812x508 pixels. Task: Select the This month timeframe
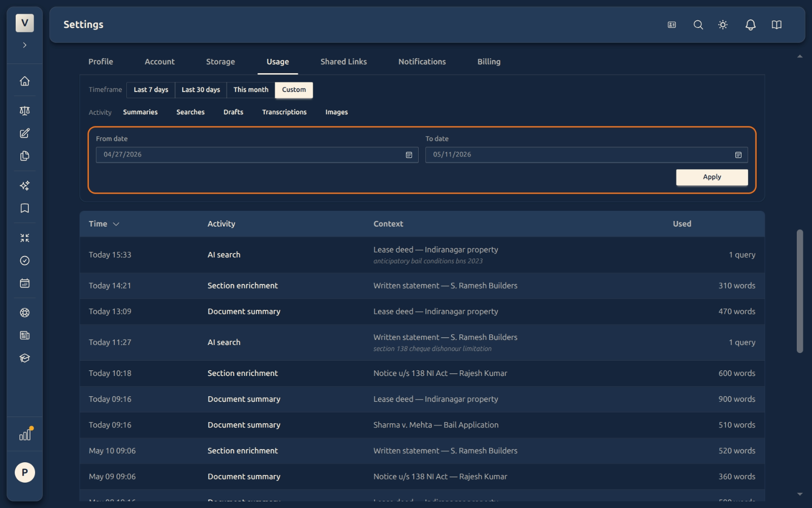coord(251,90)
